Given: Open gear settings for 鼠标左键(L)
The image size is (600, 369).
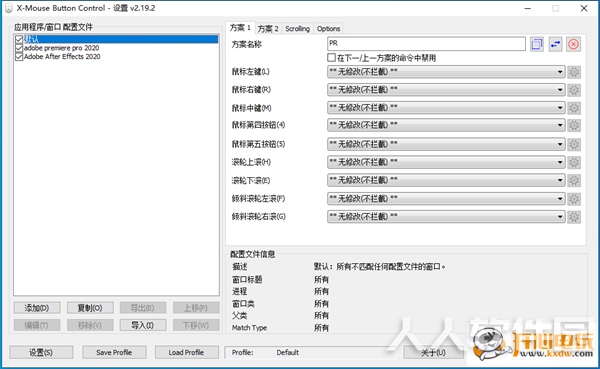Looking at the screenshot, I should point(574,72).
